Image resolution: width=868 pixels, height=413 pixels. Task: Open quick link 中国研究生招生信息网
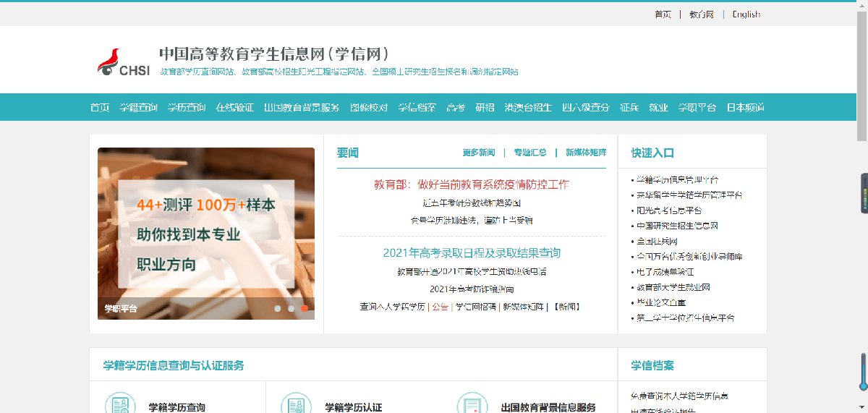(677, 226)
